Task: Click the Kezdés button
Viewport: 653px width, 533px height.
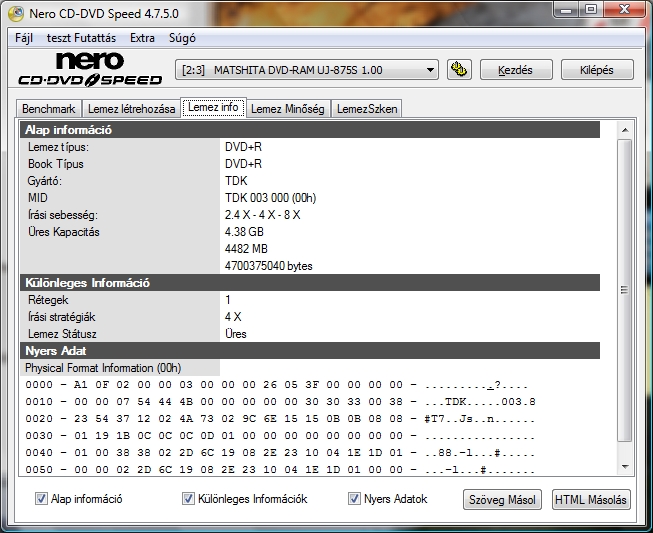Action: [516, 70]
